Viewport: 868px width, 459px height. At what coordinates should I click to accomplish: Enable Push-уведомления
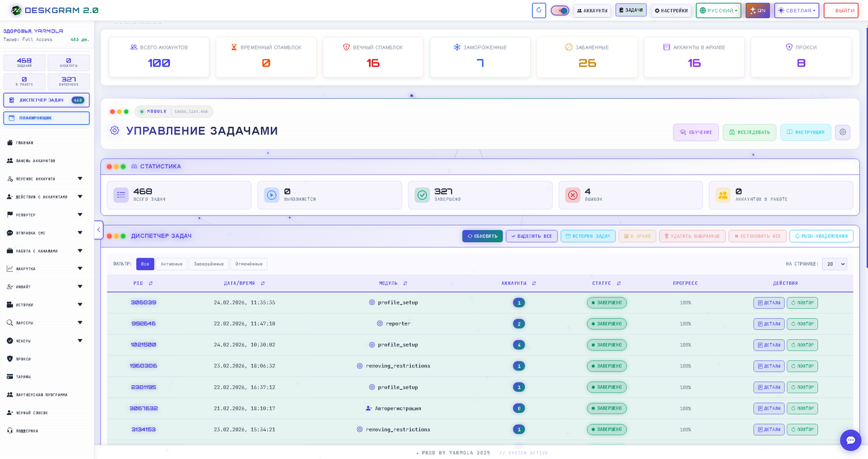[x=821, y=236]
